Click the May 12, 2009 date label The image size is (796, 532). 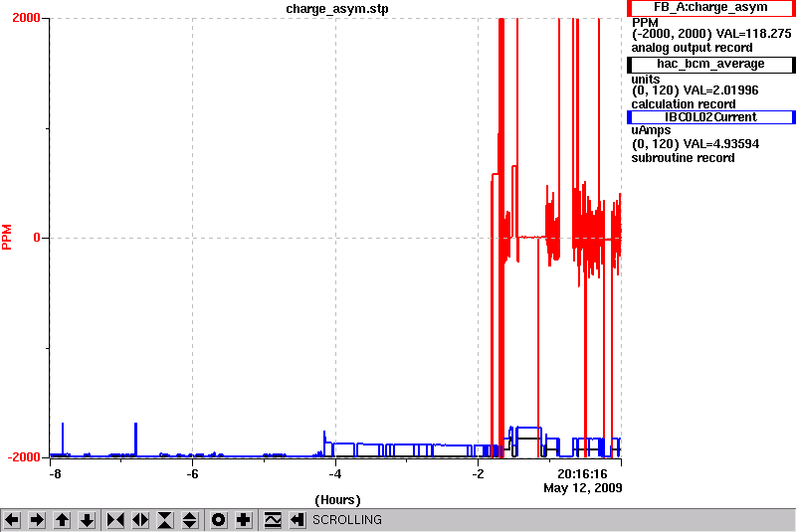[x=583, y=488]
